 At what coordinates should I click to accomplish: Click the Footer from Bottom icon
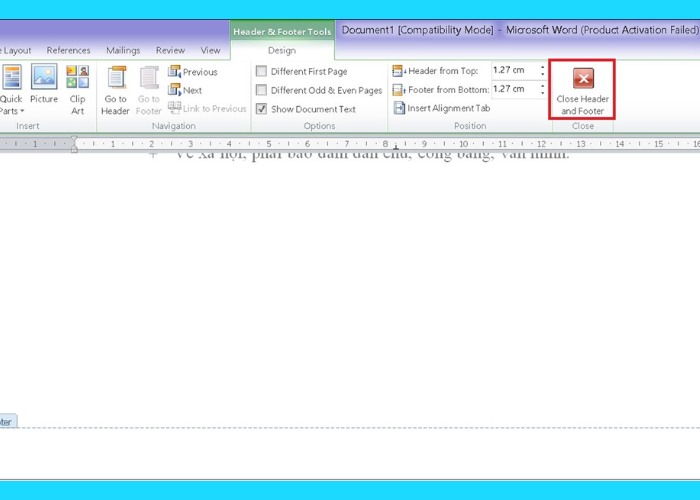(x=398, y=90)
